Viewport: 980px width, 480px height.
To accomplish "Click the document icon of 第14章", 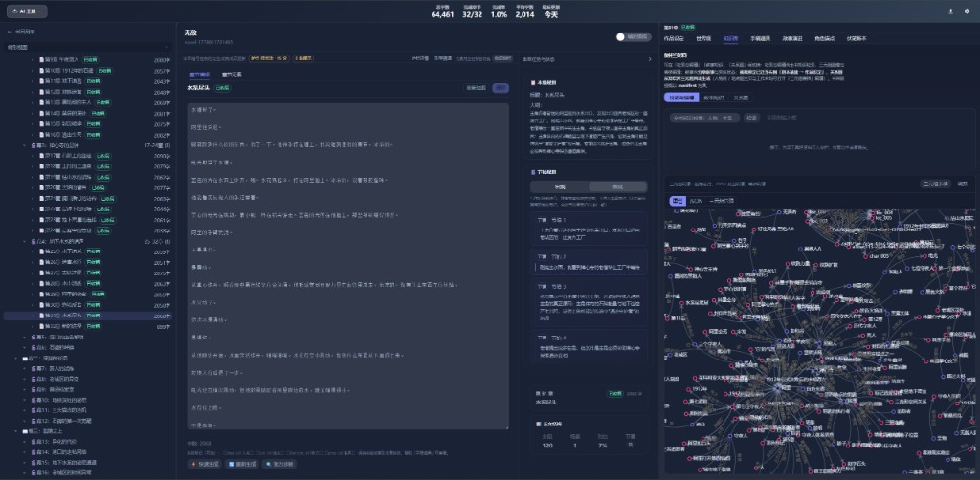I will (x=41, y=114).
